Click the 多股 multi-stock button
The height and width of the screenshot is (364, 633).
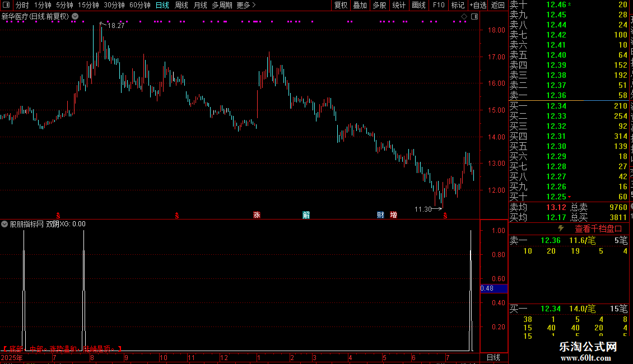point(379,5)
